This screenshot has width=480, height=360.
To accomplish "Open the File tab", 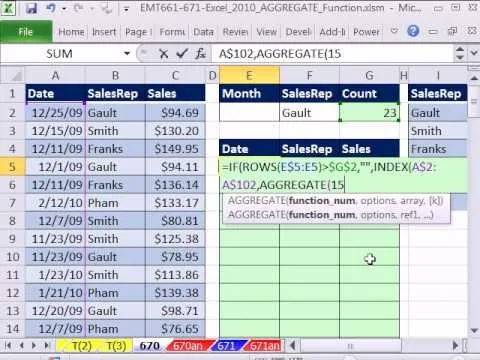I will pos(26,32).
